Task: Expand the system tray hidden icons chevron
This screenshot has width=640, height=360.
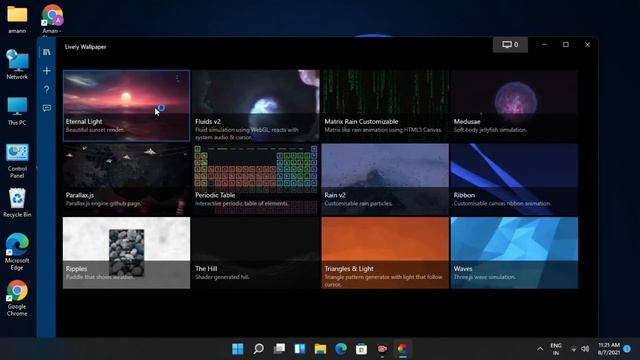Action: pyautogui.click(x=540, y=349)
